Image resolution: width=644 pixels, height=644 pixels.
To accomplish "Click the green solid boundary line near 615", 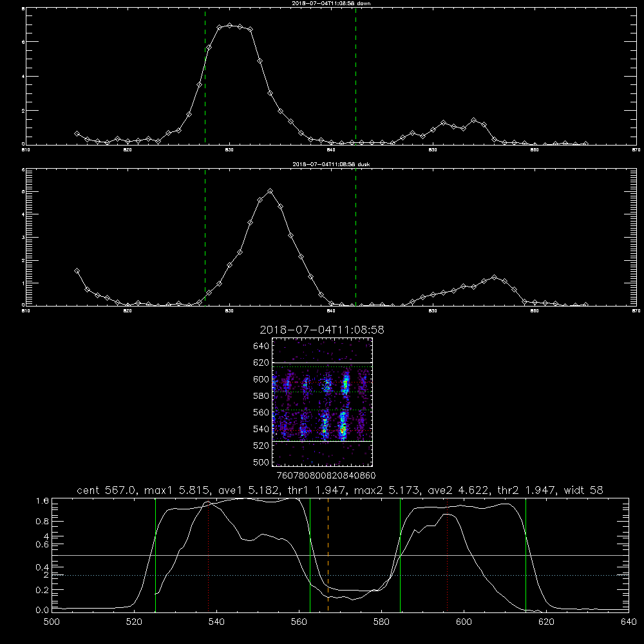I will tap(526, 554).
